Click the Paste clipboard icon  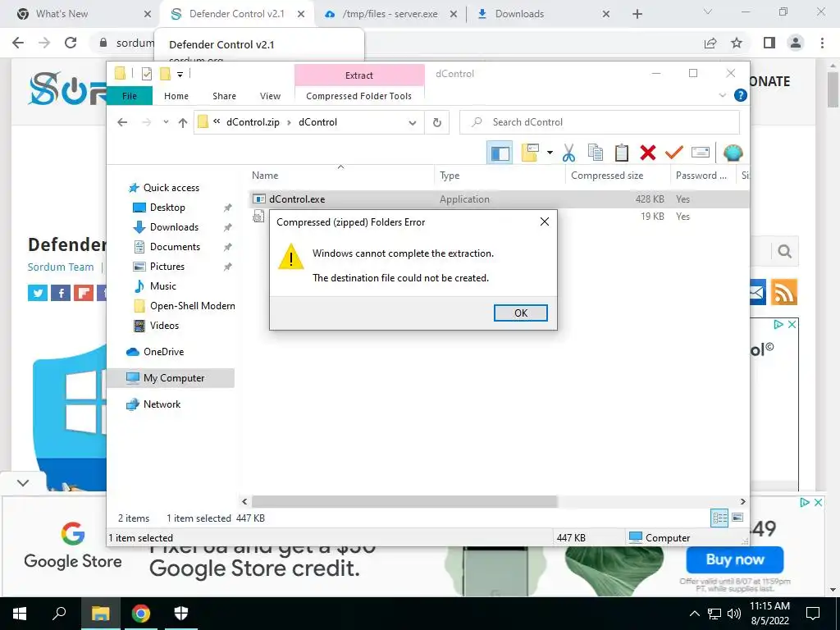pyautogui.click(x=622, y=153)
